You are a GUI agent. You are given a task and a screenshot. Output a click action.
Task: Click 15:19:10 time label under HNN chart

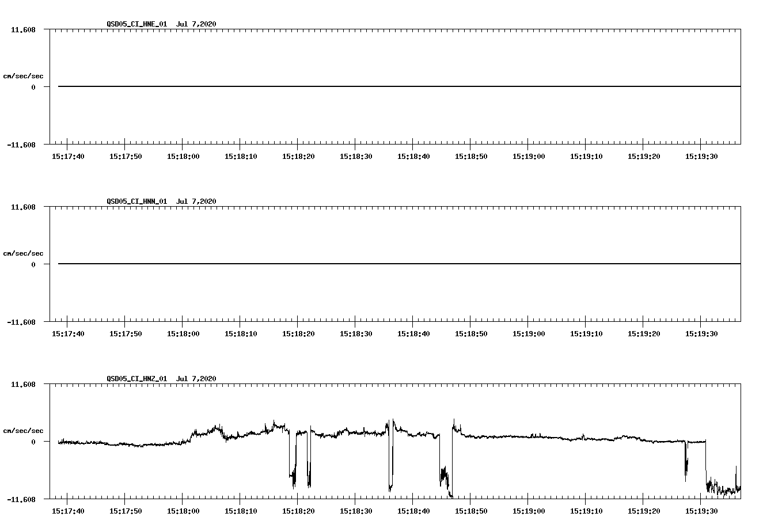[586, 334]
